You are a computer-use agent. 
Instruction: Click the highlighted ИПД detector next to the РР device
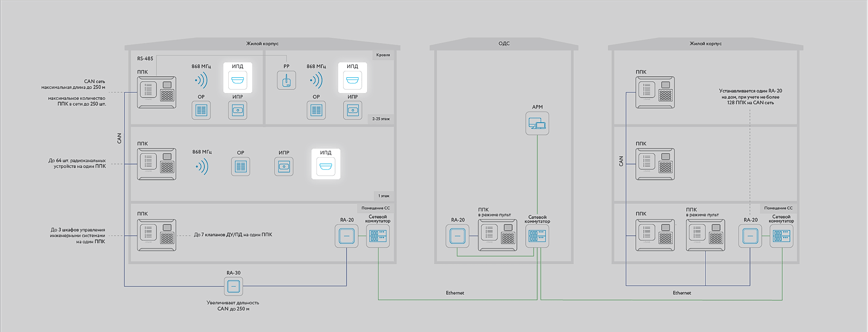tap(352, 80)
